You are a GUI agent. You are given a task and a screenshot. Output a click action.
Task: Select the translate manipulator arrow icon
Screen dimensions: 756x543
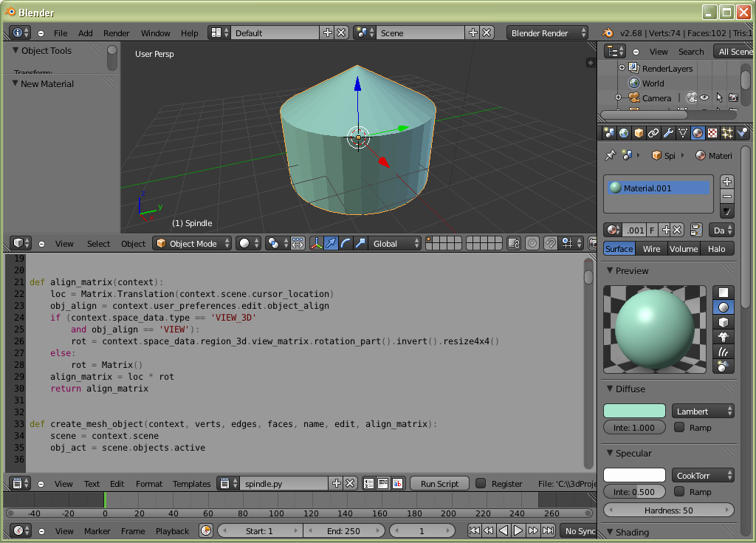click(x=331, y=243)
